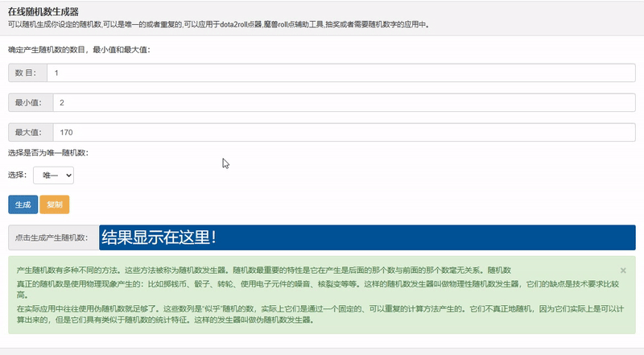This screenshot has width=644, height=355.
Task: Click the 生成 generate button
Action: (23, 204)
